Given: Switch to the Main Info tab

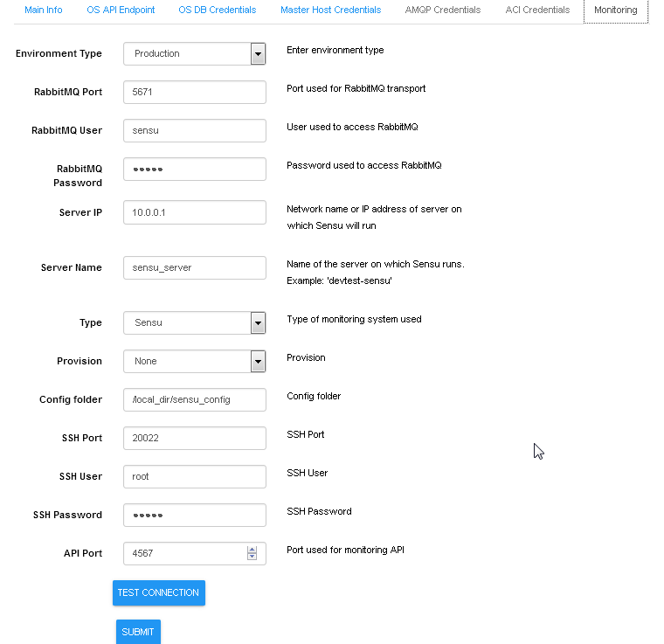Looking at the screenshot, I should tap(44, 10).
